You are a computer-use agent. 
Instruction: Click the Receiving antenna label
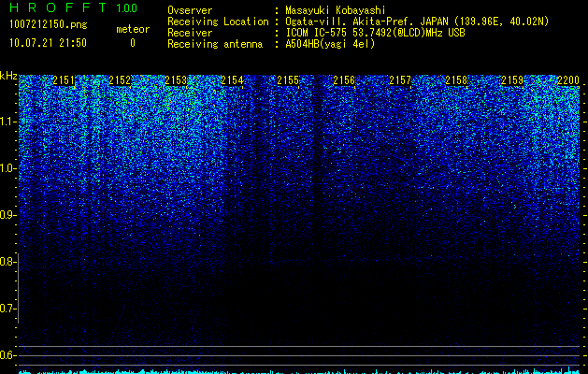215,44
